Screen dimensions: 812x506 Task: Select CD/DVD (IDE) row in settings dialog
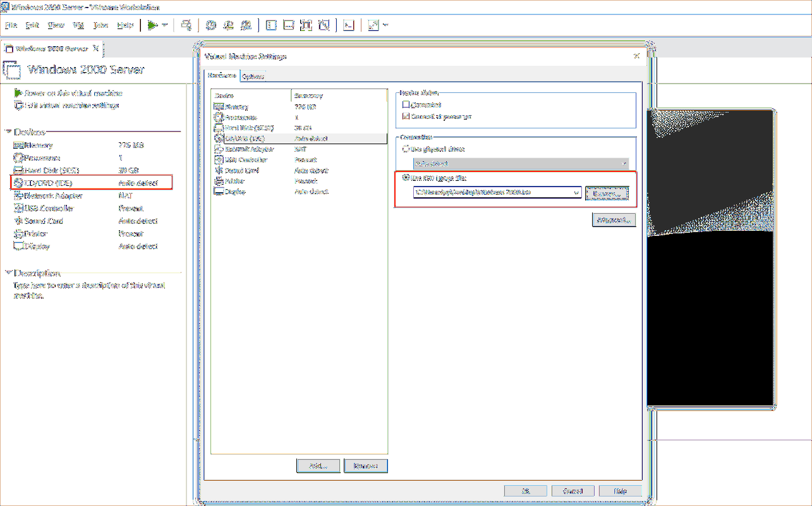pyautogui.click(x=300, y=139)
